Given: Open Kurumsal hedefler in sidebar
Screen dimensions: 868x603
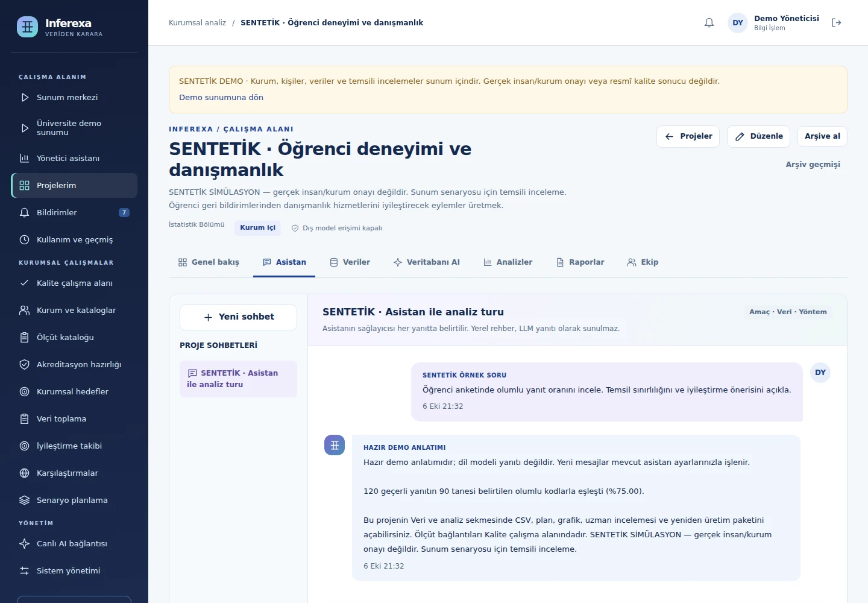Looking at the screenshot, I should click(x=74, y=392).
